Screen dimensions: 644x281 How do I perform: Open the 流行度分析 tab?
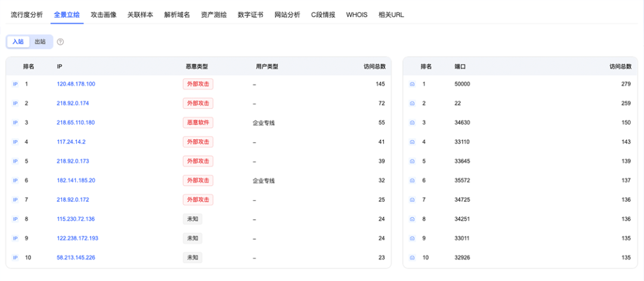pos(27,15)
